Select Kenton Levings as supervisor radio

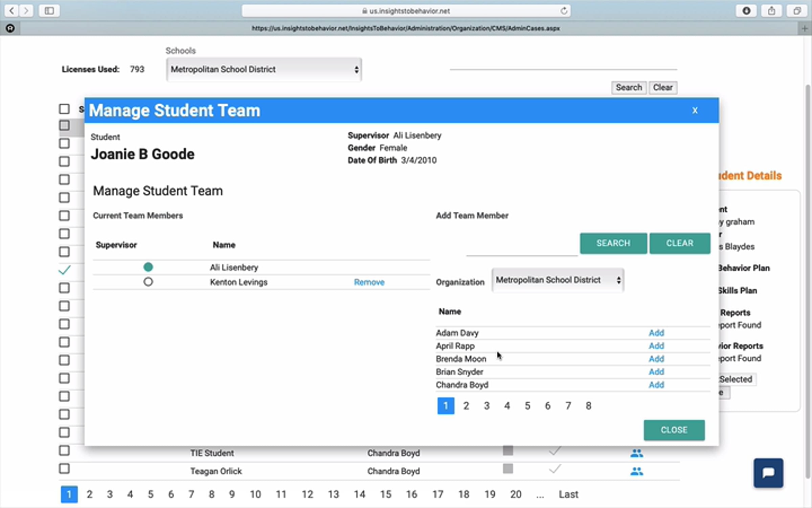148,282
